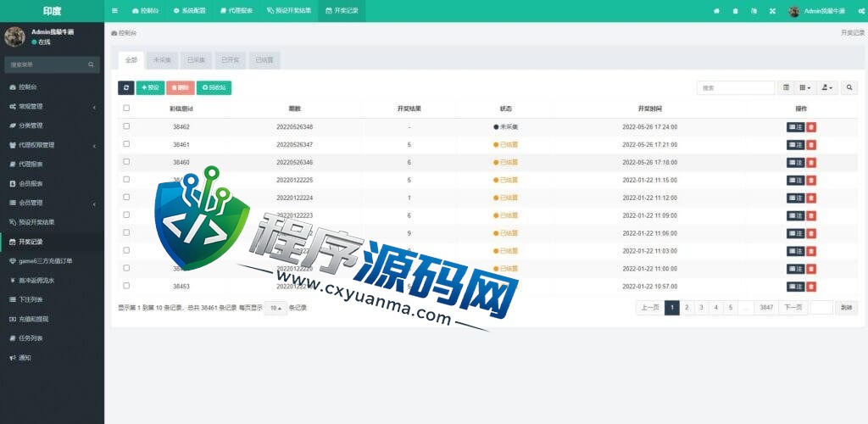The width and height of the screenshot is (868, 424).
Task: Open the settings cogs icon at far right
Action: (861, 11)
